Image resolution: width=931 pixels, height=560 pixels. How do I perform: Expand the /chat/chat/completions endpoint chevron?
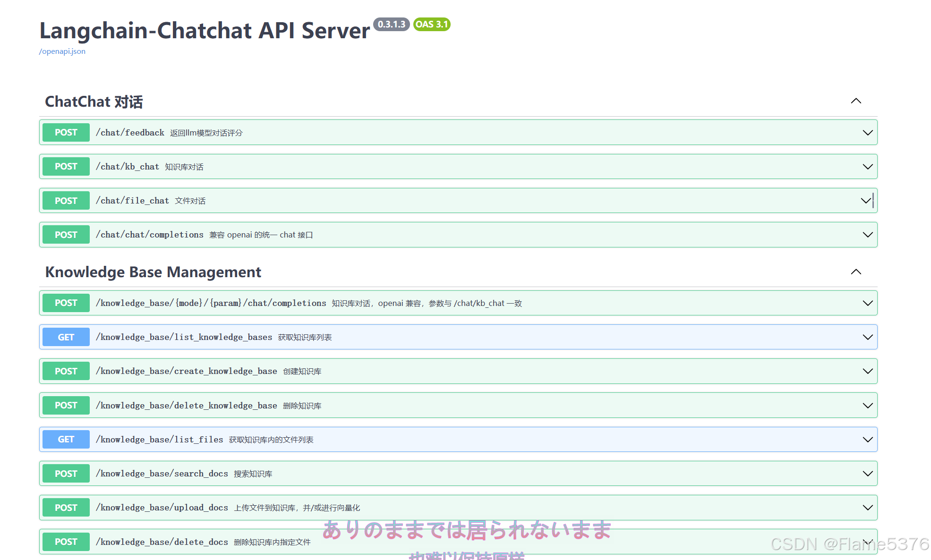pos(867,235)
